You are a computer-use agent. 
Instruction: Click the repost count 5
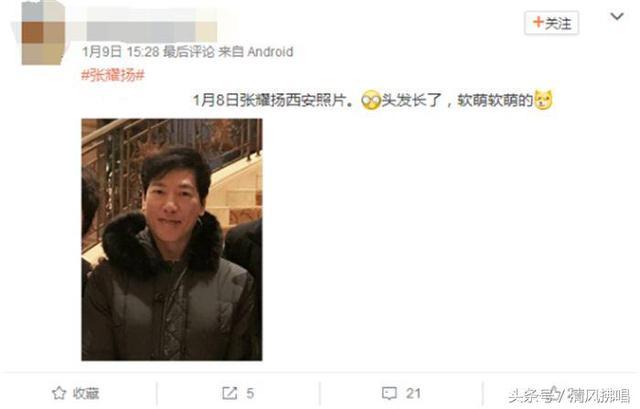click(x=250, y=393)
